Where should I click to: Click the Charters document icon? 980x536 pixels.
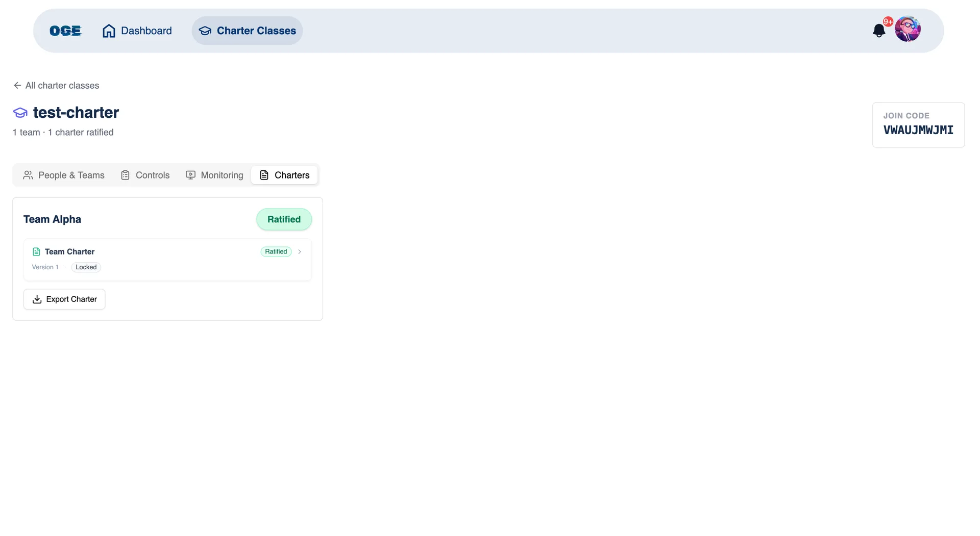264,175
